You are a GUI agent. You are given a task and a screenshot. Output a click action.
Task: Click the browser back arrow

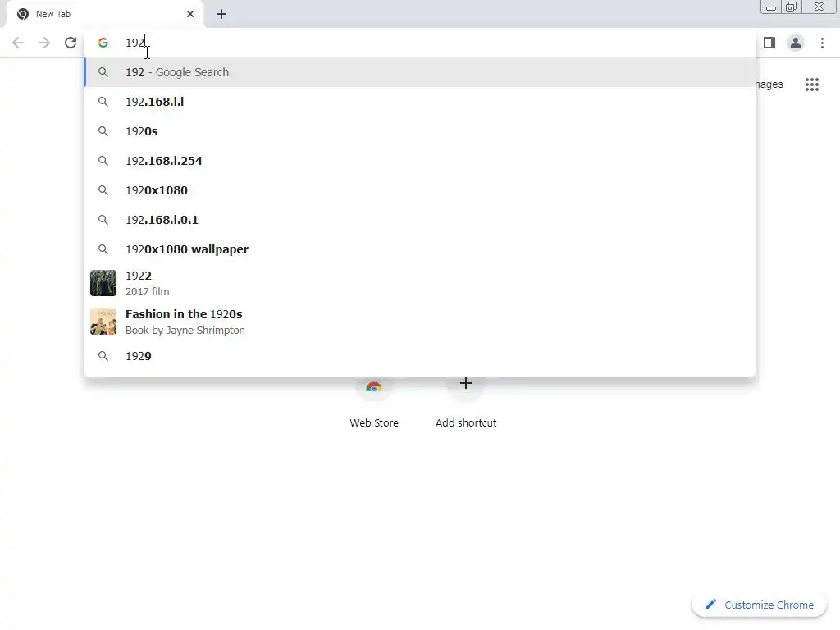(x=18, y=43)
